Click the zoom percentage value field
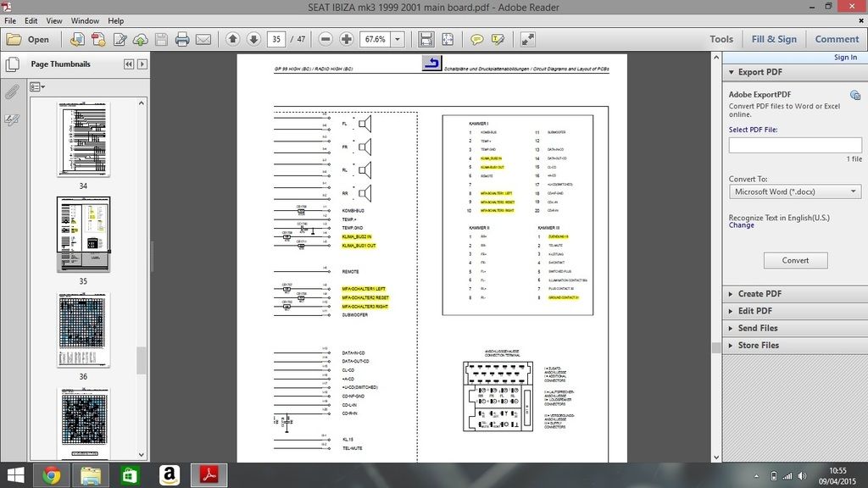Viewport: 868px width, 488px height. [x=376, y=39]
